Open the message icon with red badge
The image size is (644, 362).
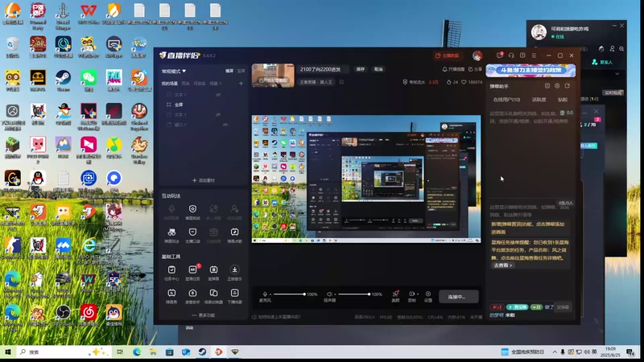(x=500, y=55)
